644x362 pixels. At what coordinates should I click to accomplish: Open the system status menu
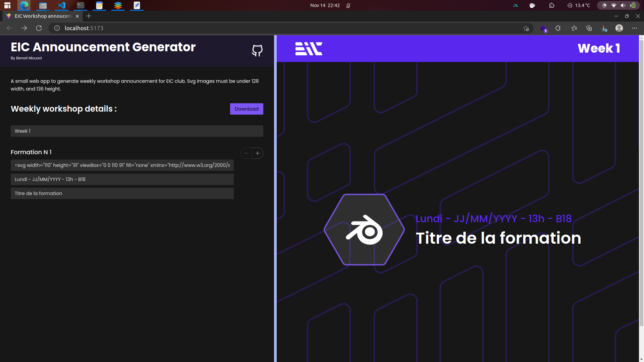pyautogui.click(x=619, y=5)
